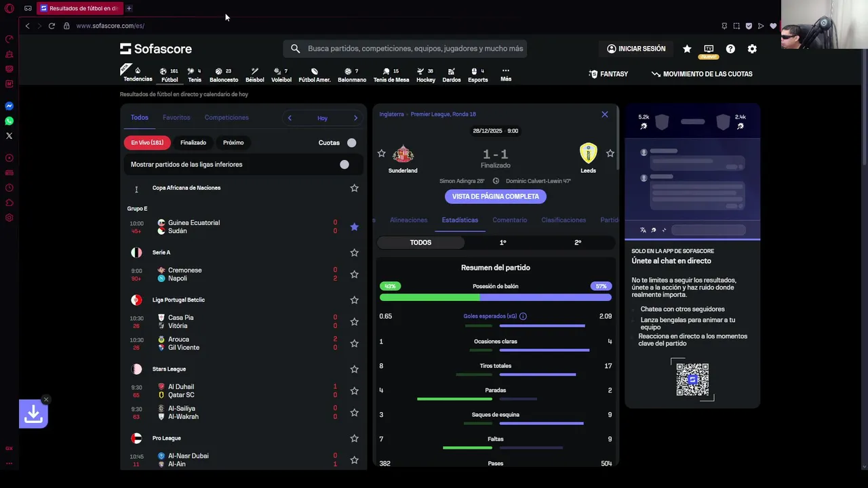Favorite Cremonese vs Napoli match
Screen dimensions: 868x488
(354, 274)
